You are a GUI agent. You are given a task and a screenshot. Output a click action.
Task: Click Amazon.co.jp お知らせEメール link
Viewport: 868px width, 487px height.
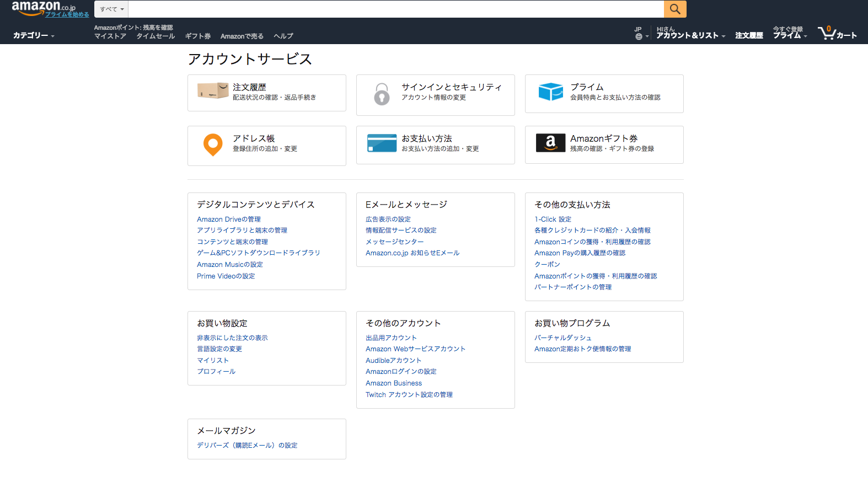coord(412,253)
